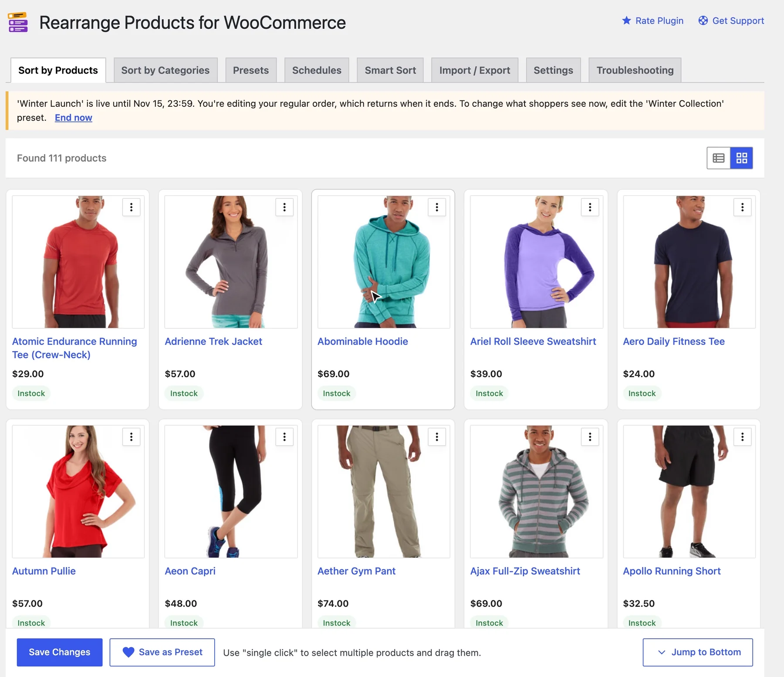Open three-dot menu on Apollo Running Short
Image resolution: width=784 pixels, height=677 pixels.
(743, 437)
